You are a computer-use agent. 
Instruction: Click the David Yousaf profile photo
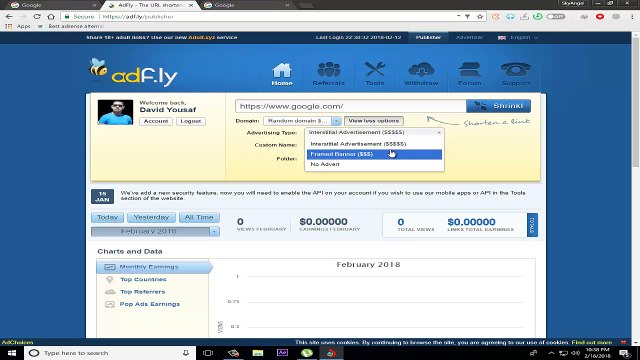pyautogui.click(x=115, y=112)
